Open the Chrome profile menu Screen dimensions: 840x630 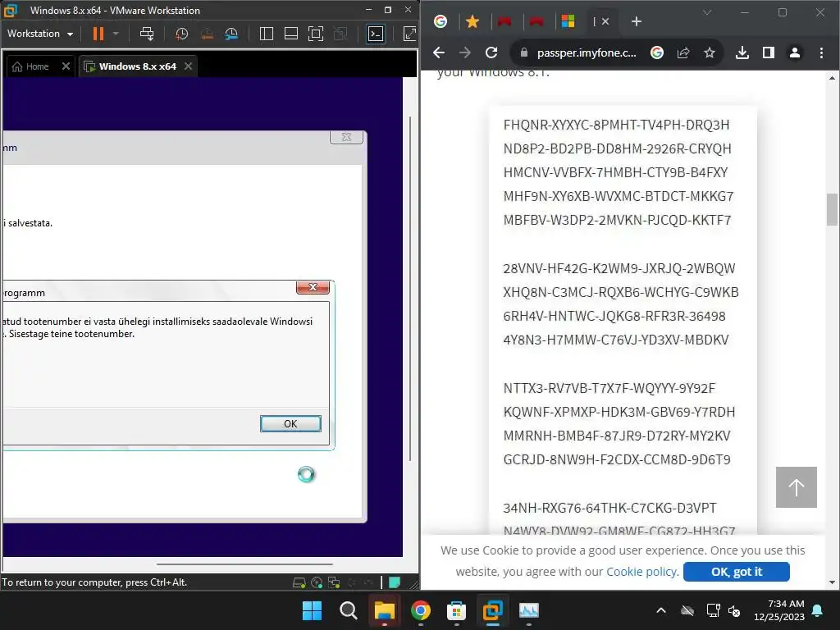tap(794, 52)
